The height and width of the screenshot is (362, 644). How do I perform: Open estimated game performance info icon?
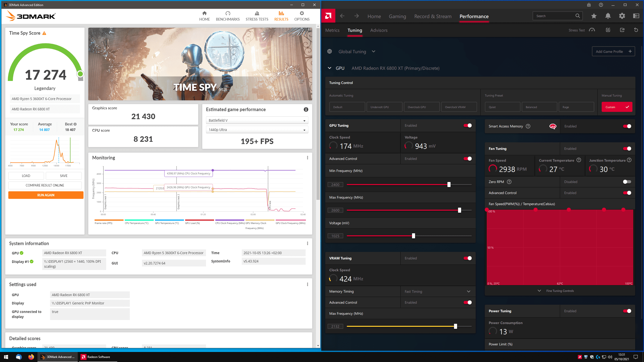(306, 110)
